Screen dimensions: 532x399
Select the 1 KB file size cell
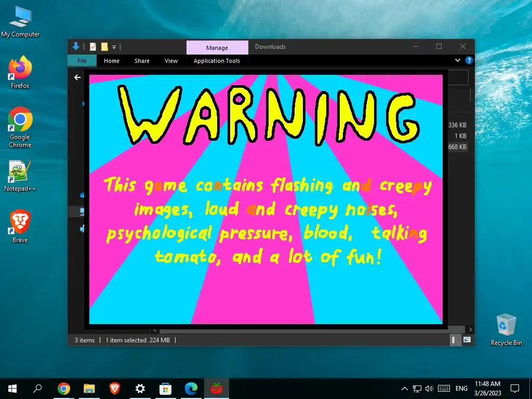pyautogui.click(x=460, y=136)
